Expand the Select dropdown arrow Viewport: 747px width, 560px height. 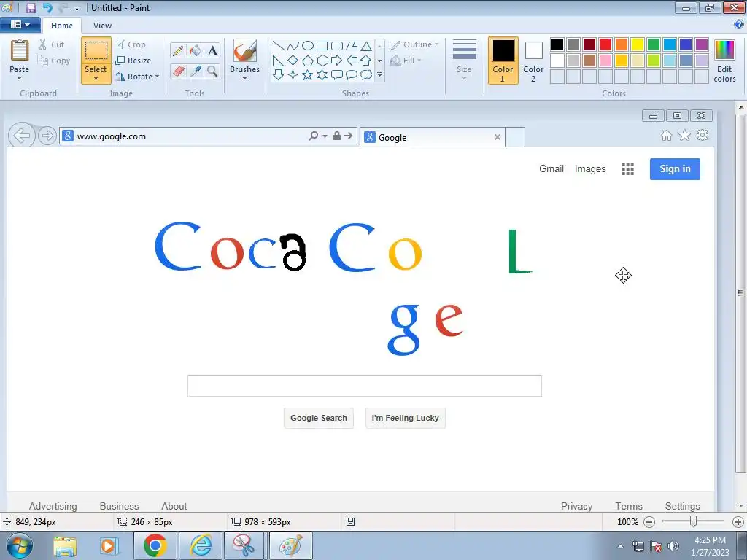[96, 79]
